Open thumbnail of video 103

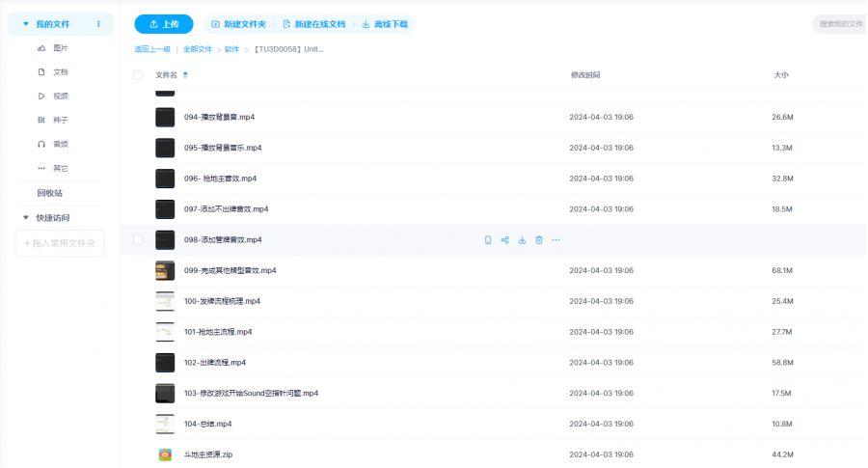tap(165, 394)
